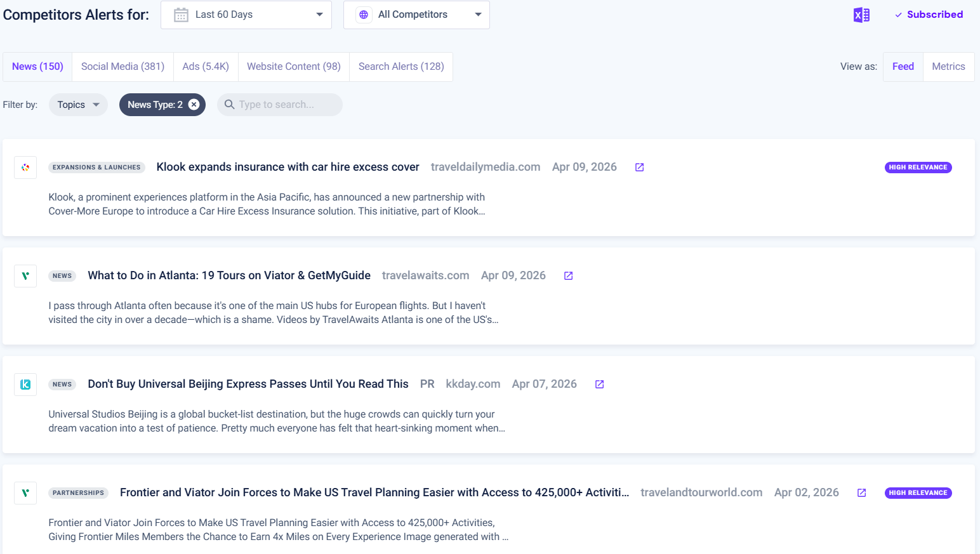Click Klook article summary text

click(x=267, y=204)
